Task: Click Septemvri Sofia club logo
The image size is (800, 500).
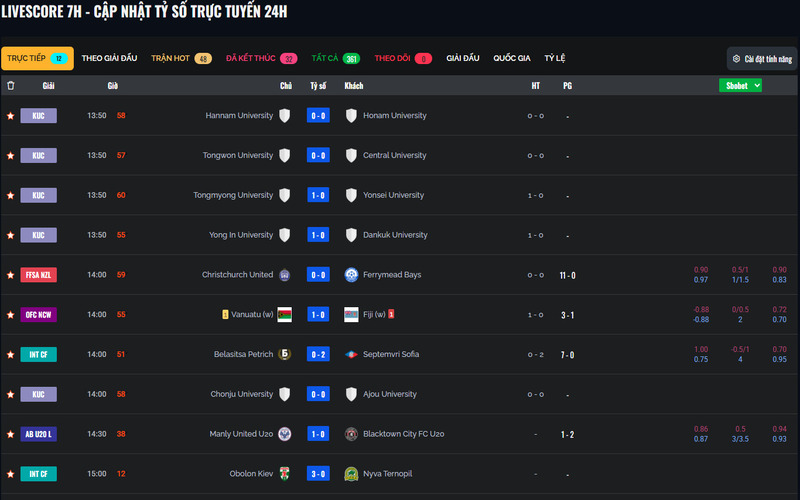Action: tap(351, 355)
